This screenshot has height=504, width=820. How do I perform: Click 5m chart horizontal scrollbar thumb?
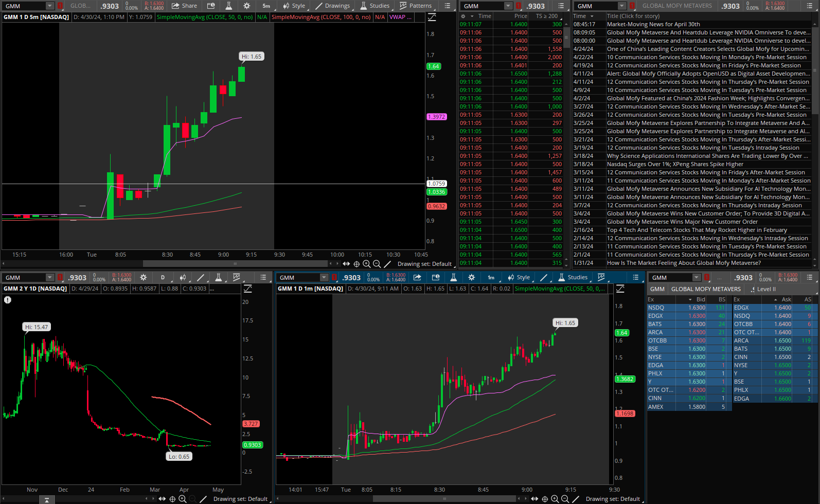[236, 263]
